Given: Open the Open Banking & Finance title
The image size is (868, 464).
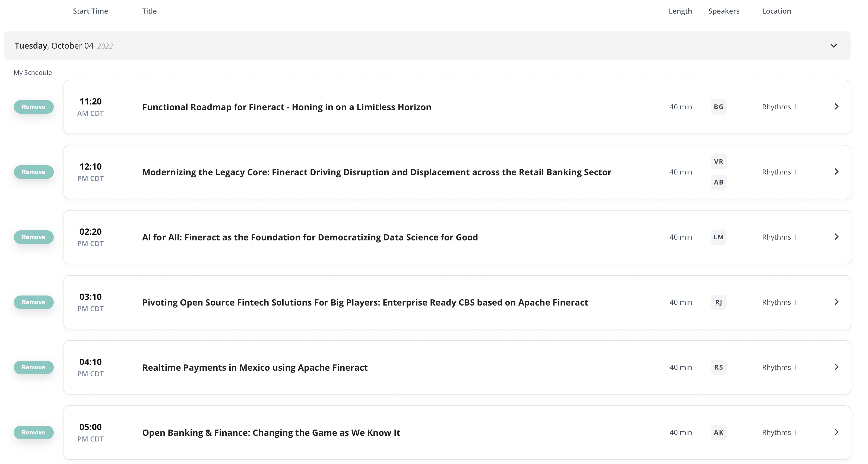Looking at the screenshot, I should click(271, 433).
